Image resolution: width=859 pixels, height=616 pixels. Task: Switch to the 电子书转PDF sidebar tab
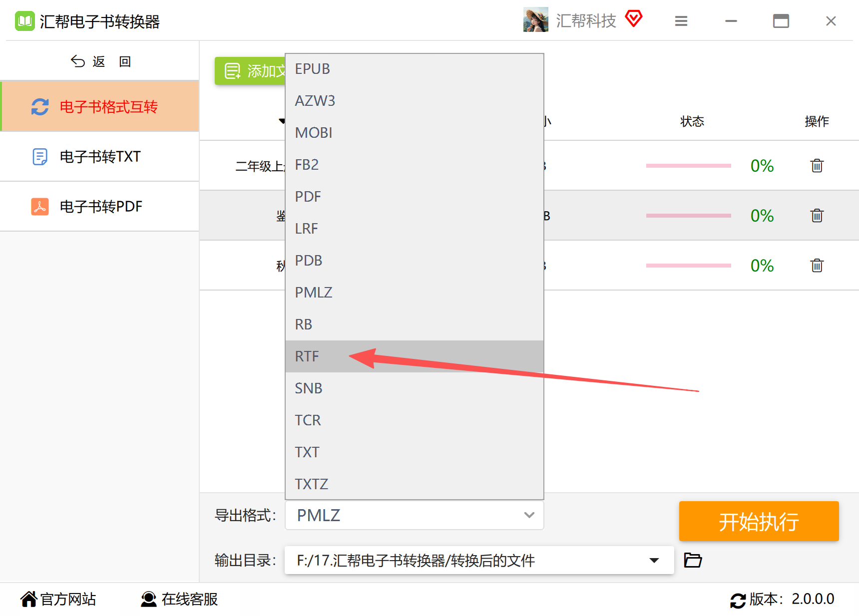pyautogui.click(x=100, y=207)
